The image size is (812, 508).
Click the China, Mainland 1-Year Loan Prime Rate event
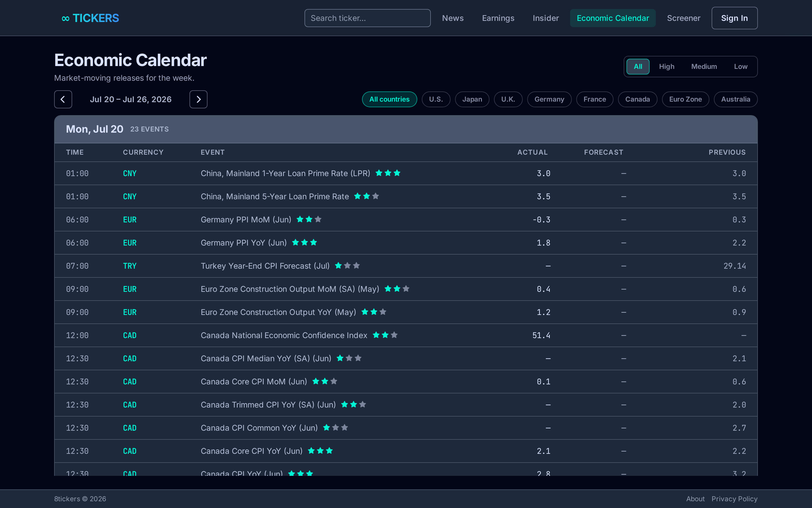[x=285, y=173]
